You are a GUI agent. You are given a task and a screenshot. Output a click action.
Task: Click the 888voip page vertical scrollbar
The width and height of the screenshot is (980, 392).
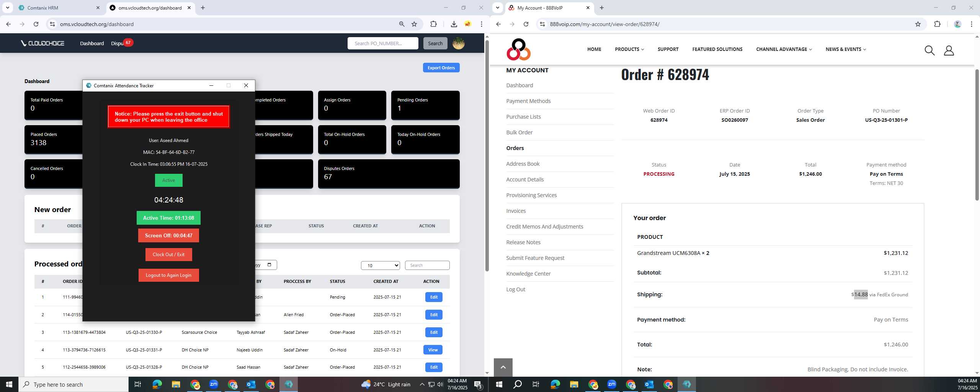click(977, 134)
